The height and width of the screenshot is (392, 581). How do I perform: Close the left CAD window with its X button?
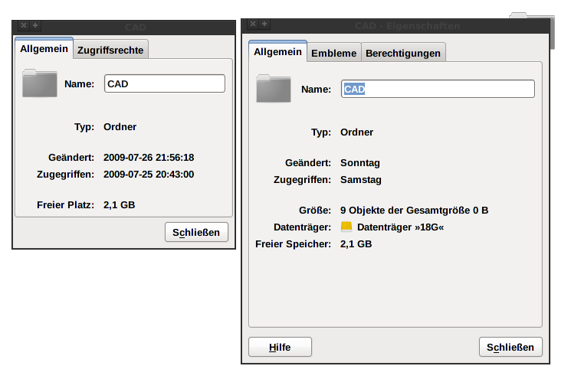pos(24,25)
